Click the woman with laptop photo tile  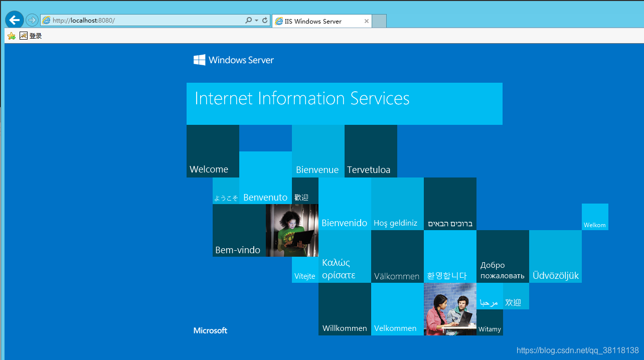[292, 230]
